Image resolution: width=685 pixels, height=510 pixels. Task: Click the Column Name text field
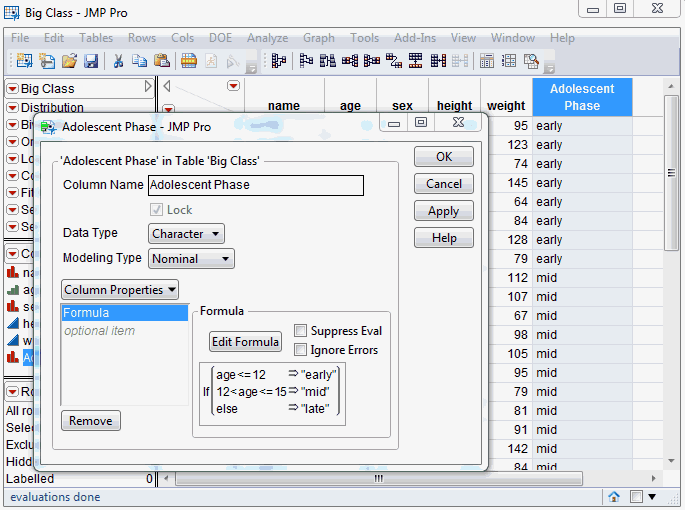(x=255, y=185)
